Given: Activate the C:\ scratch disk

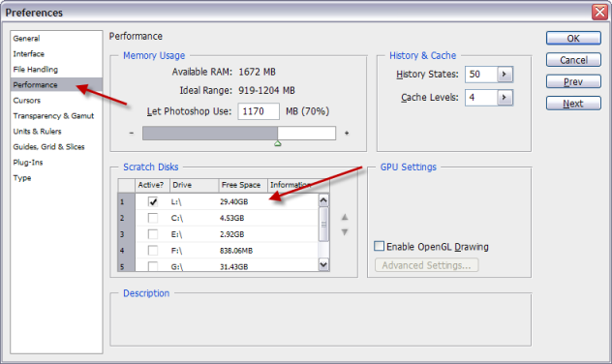Looking at the screenshot, I should click(153, 218).
